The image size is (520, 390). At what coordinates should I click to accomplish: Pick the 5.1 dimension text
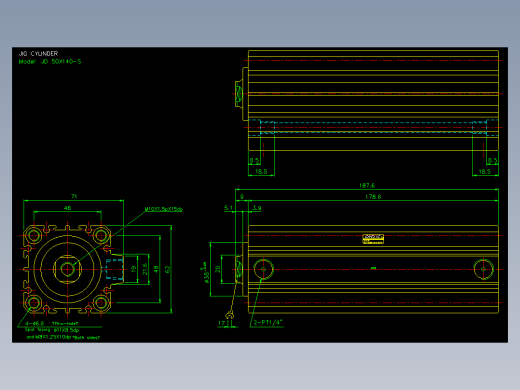pos(228,208)
